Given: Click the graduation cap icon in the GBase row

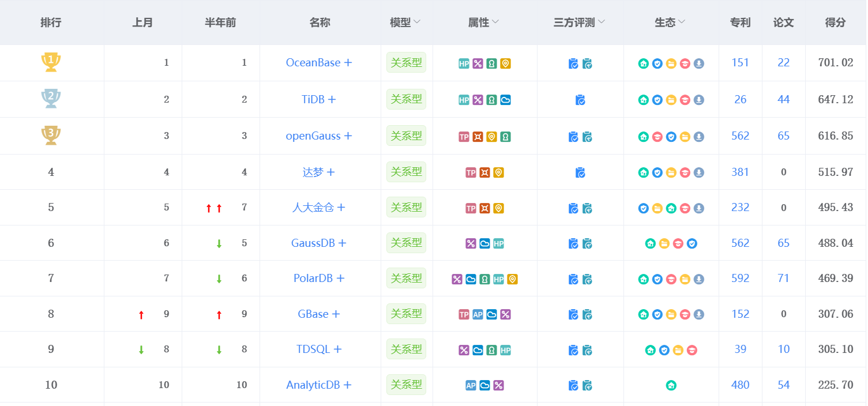Looking at the screenshot, I should click(x=685, y=314).
